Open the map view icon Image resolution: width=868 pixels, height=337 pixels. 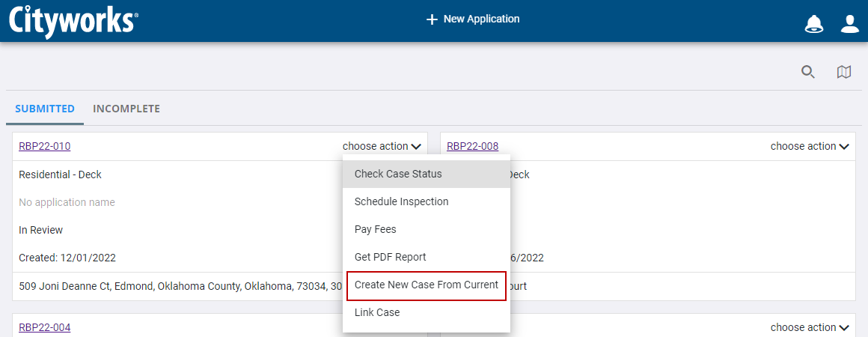point(843,72)
